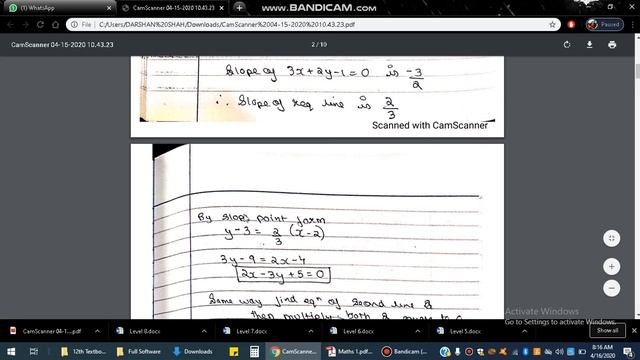Expand options for Level 8.docx download
640x360 pixels.
pos(204,331)
